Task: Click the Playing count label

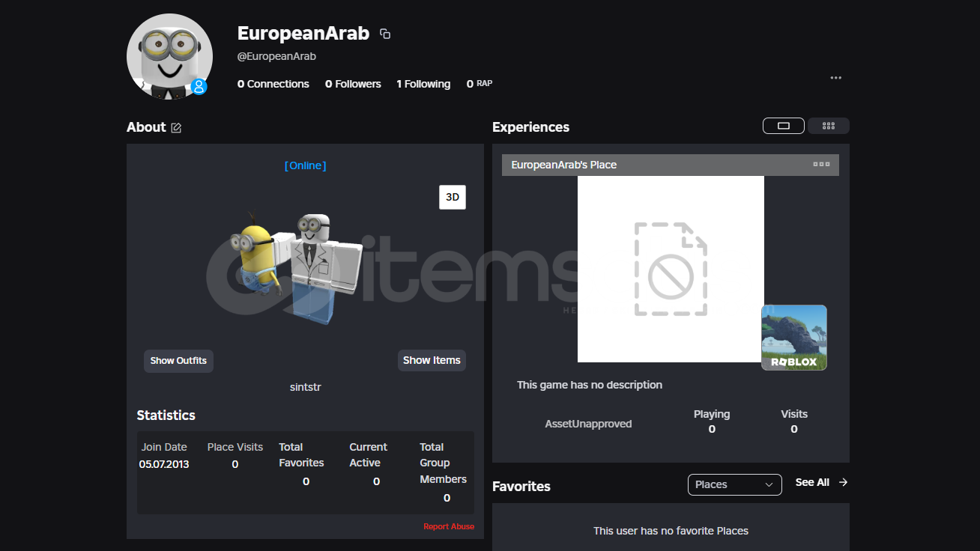Action: [x=712, y=414]
